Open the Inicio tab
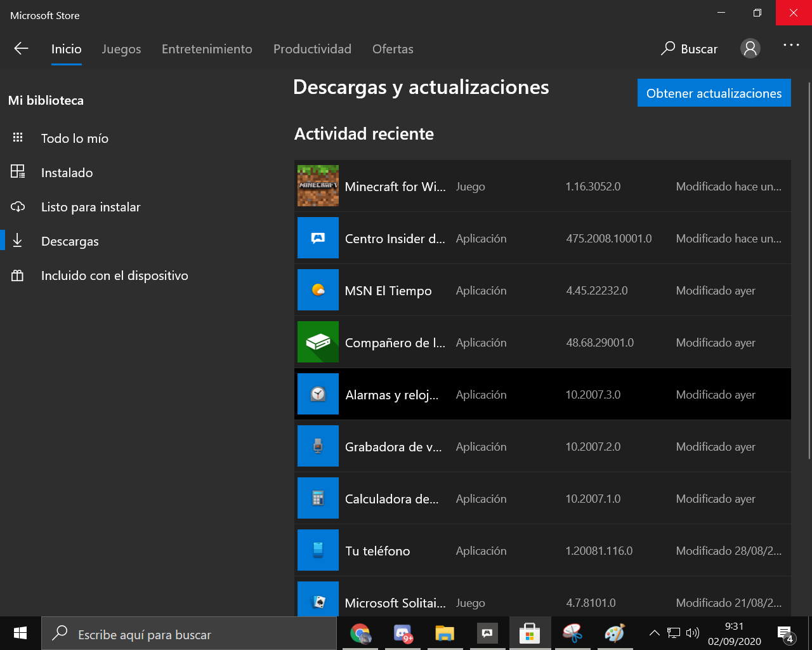The width and height of the screenshot is (812, 650). tap(67, 49)
